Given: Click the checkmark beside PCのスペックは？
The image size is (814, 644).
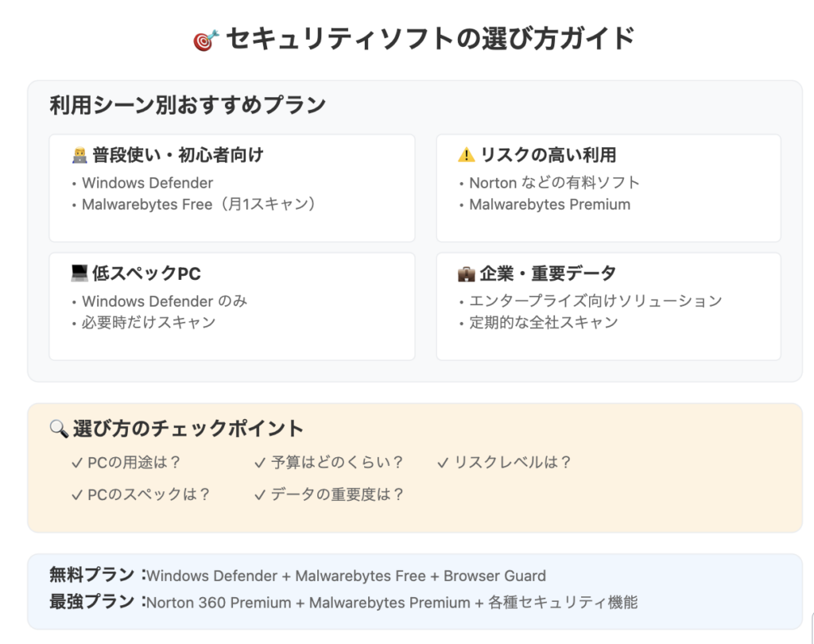Looking at the screenshot, I should point(77,495).
